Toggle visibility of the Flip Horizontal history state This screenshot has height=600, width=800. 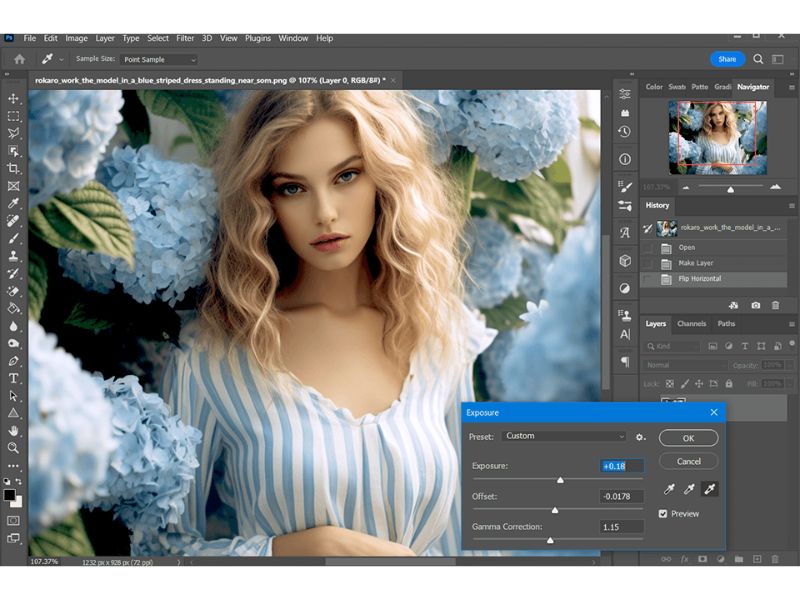(646, 278)
